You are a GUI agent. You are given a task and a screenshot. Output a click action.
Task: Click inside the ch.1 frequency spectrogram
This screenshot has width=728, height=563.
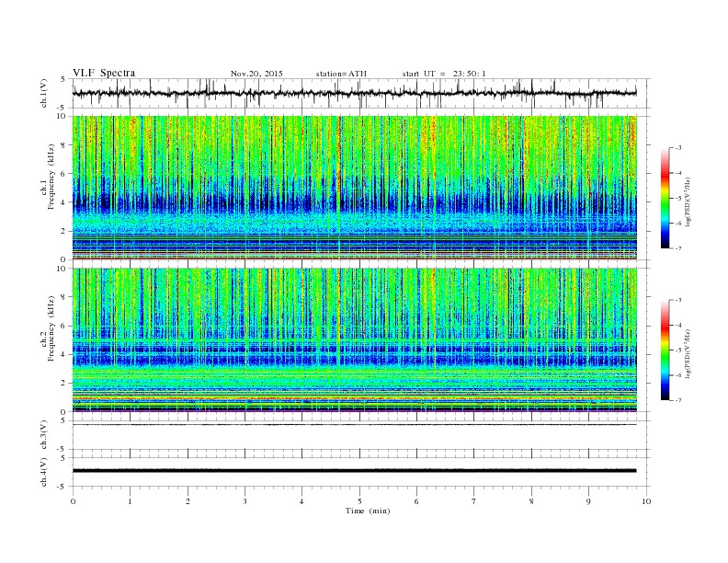point(354,187)
